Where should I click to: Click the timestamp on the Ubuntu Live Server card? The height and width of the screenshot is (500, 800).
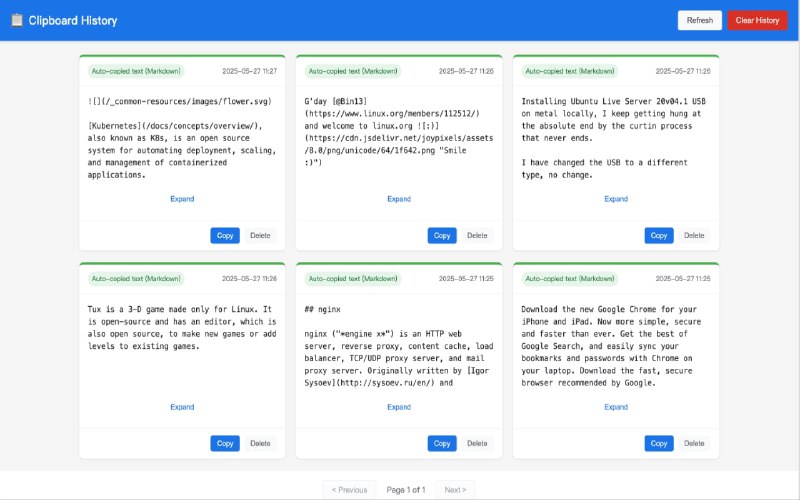683,71
